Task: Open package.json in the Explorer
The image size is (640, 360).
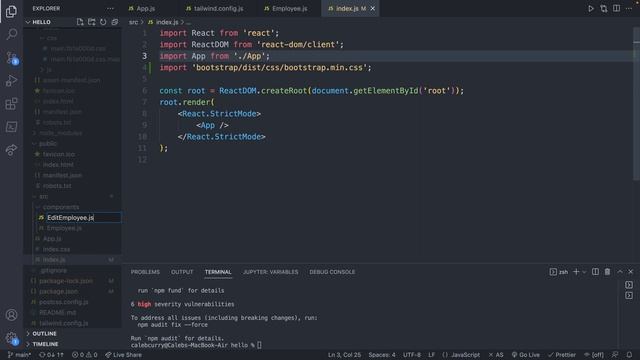Action: pos(58,291)
